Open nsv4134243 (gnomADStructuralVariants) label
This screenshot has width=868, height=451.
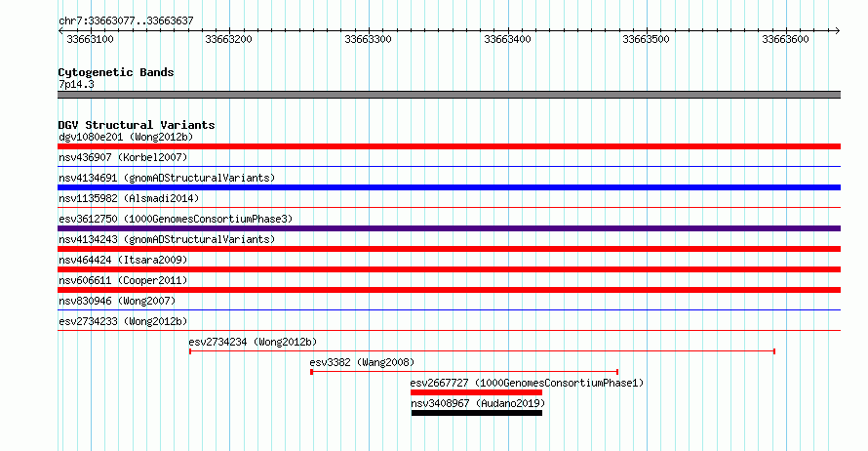167,239
